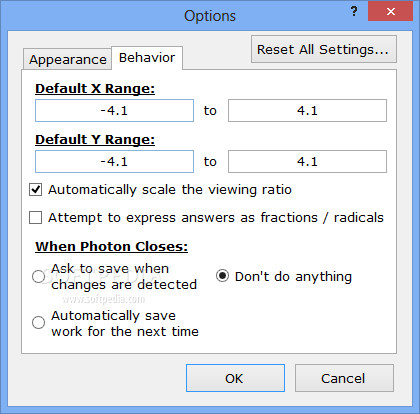
Task: Click the Default X Range maximum field
Action: [x=307, y=110]
